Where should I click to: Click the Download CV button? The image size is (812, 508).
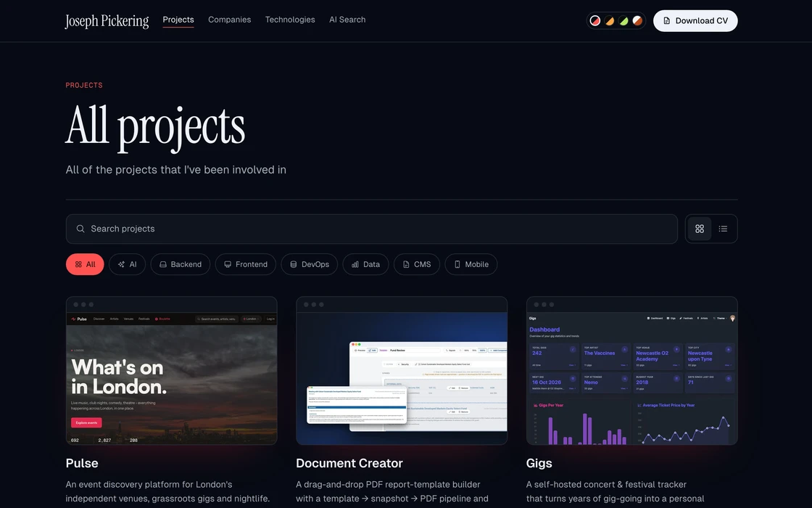(x=695, y=21)
